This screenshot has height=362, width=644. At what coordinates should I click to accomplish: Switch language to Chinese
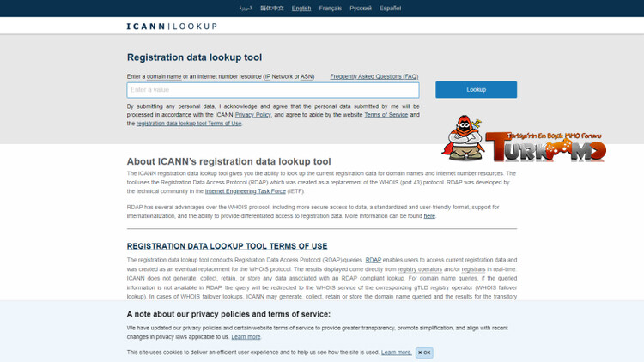click(272, 9)
